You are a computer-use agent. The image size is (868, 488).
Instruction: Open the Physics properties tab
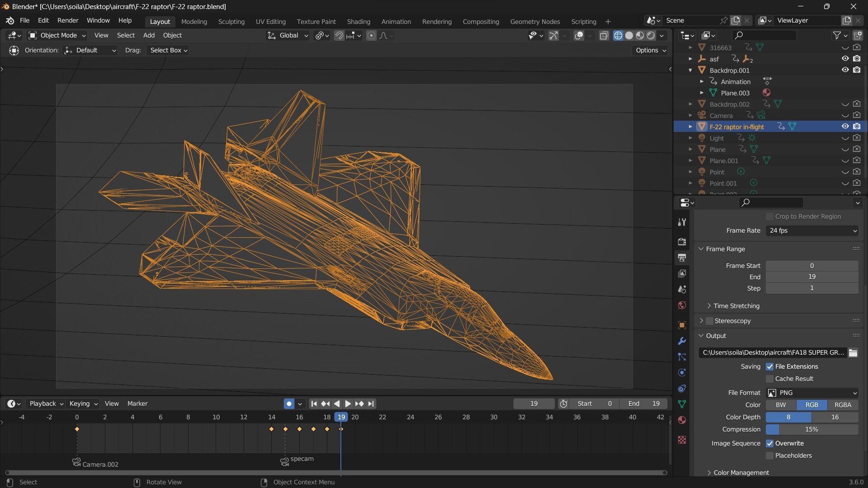pos(682,373)
